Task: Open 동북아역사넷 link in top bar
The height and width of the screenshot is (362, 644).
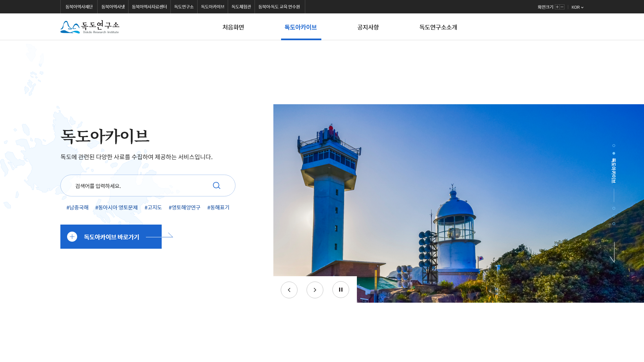Action: 113,7
